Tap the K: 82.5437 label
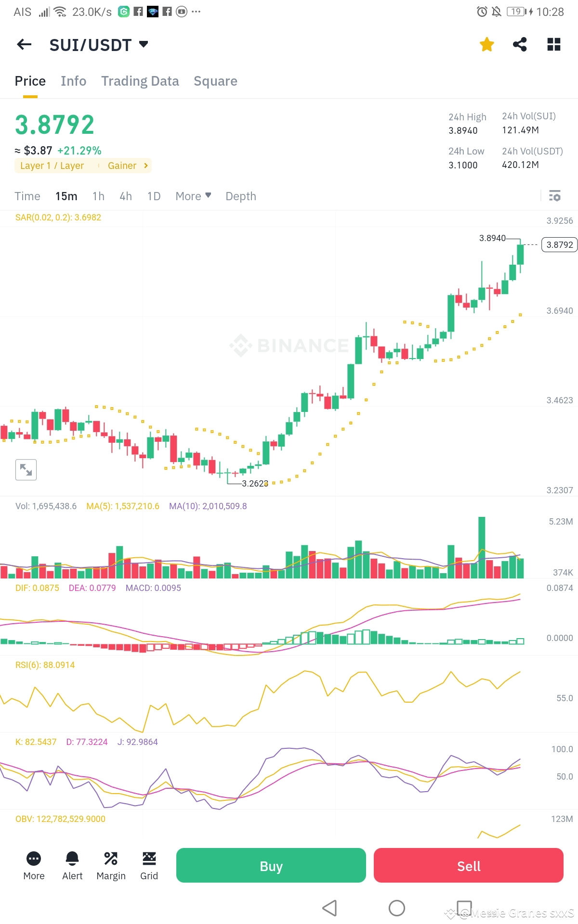This screenshot has width=578, height=924. (36, 742)
